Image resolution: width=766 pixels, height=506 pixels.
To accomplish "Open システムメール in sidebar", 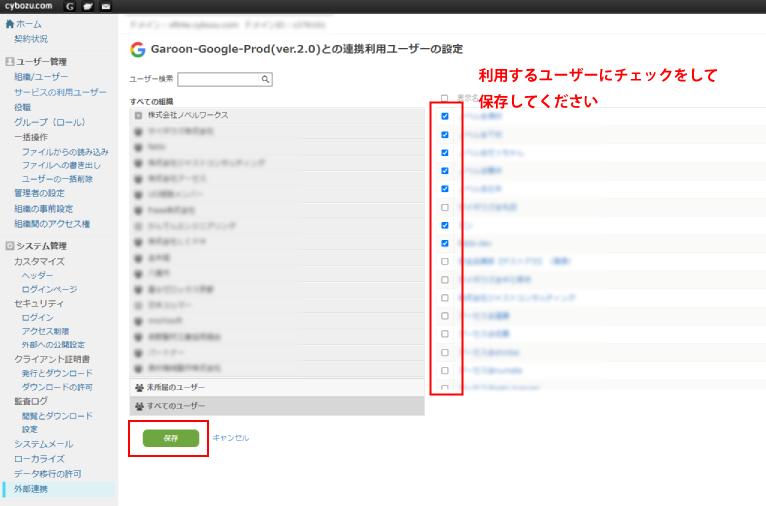I will (43, 443).
